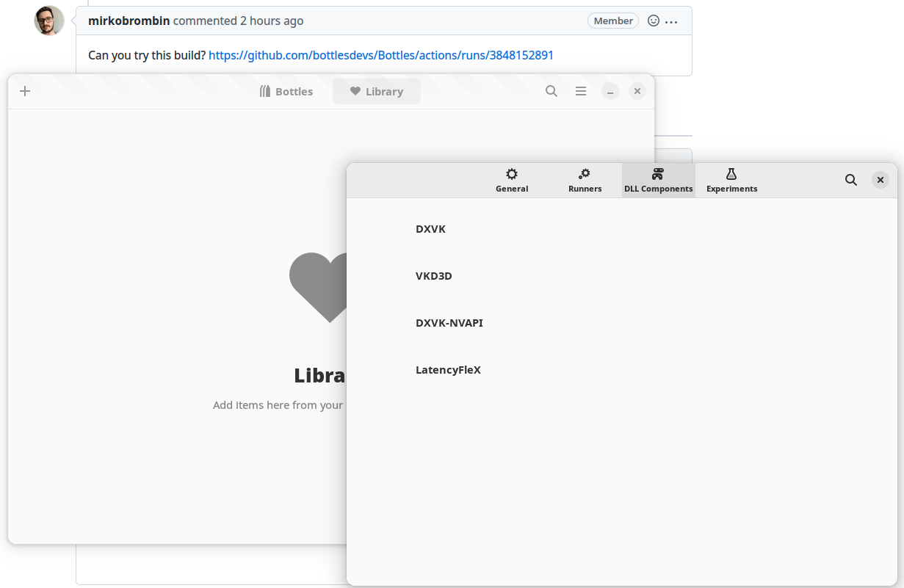Click the ellipsis options icon on the comment
Screen dimensions: 904x588
[671, 21]
